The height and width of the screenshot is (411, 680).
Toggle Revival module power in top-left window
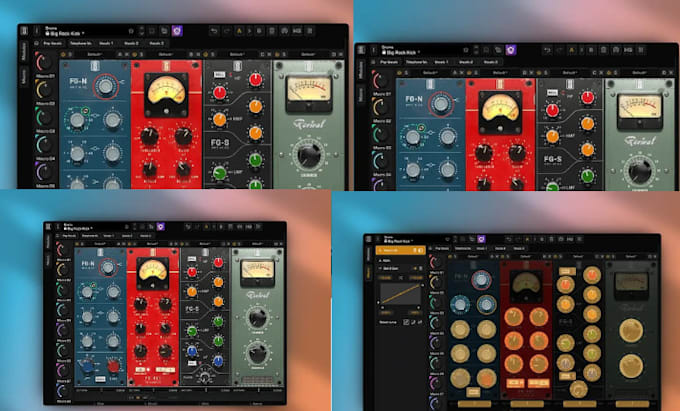coord(277,54)
